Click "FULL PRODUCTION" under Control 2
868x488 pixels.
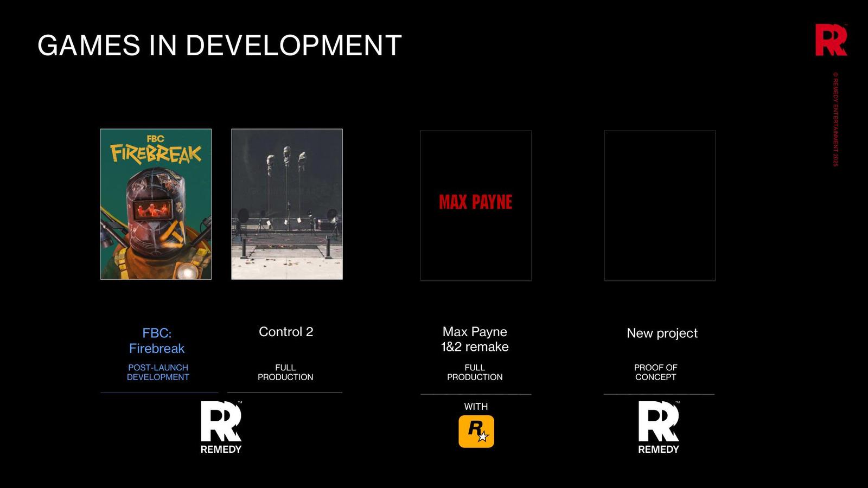(285, 372)
